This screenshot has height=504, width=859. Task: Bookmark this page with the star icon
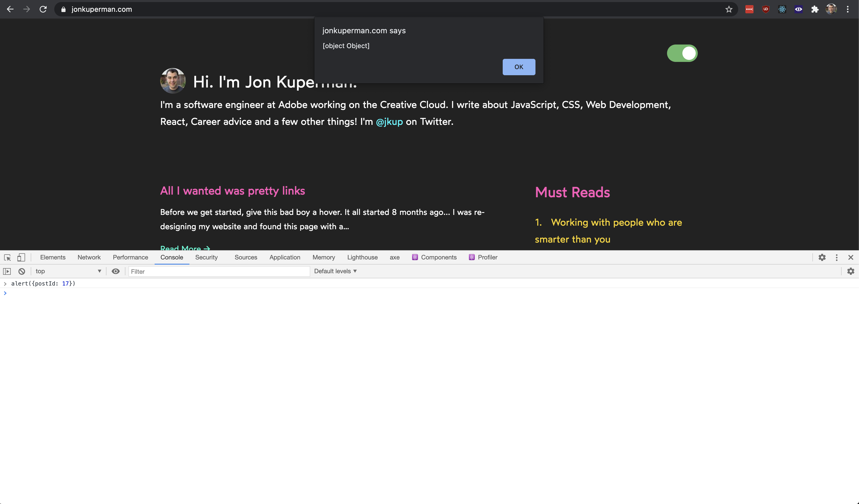(x=729, y=9)
